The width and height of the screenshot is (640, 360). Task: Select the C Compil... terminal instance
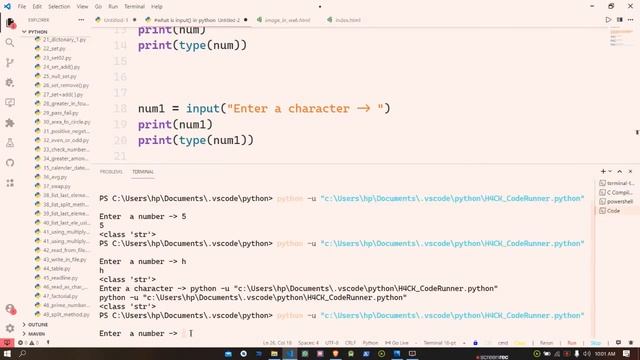click(x=616, y=192)
